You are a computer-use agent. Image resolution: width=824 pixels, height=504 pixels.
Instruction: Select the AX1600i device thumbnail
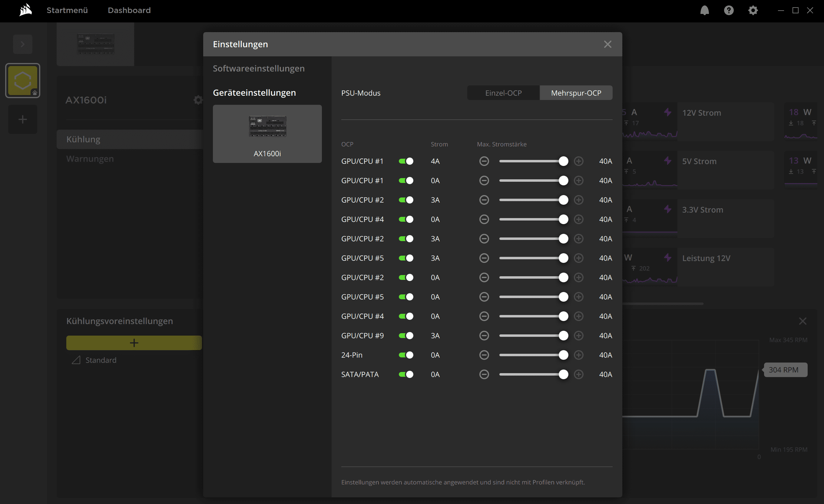tap(267, 134)
